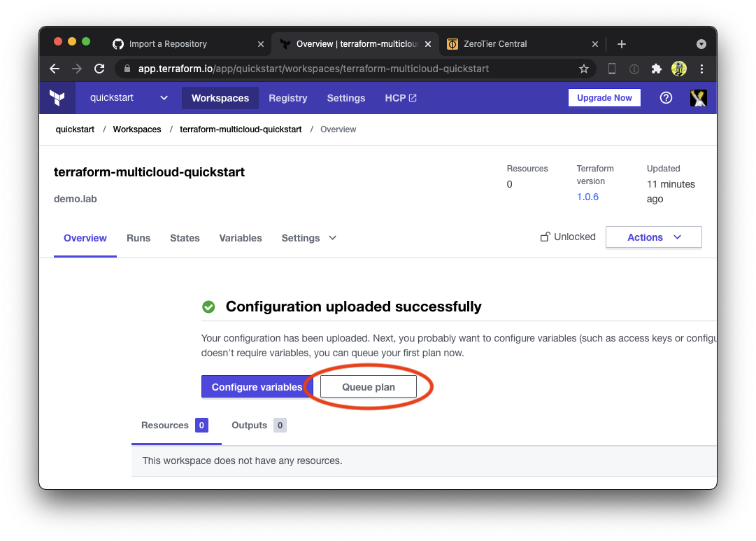Open the HCP external link

click(401, 98)
